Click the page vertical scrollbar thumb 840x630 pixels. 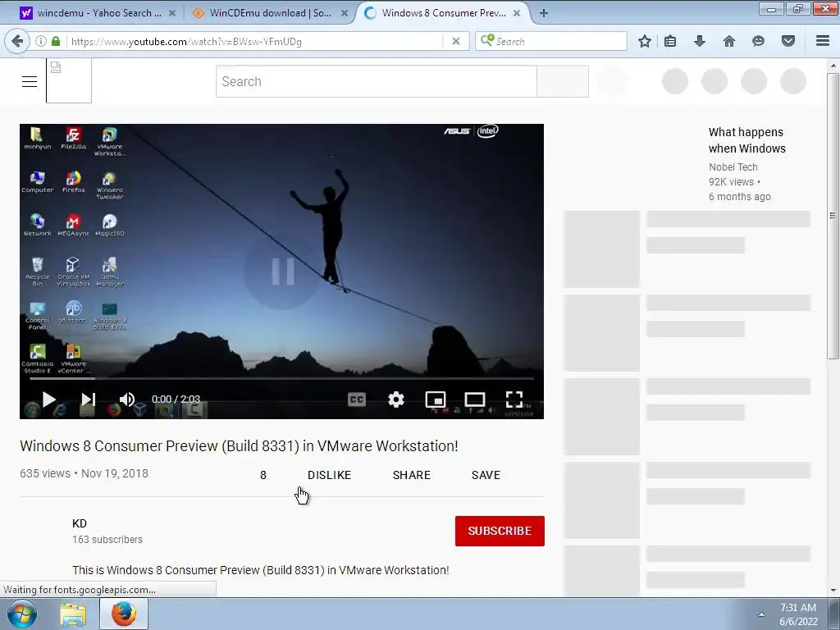click(833, 216)
